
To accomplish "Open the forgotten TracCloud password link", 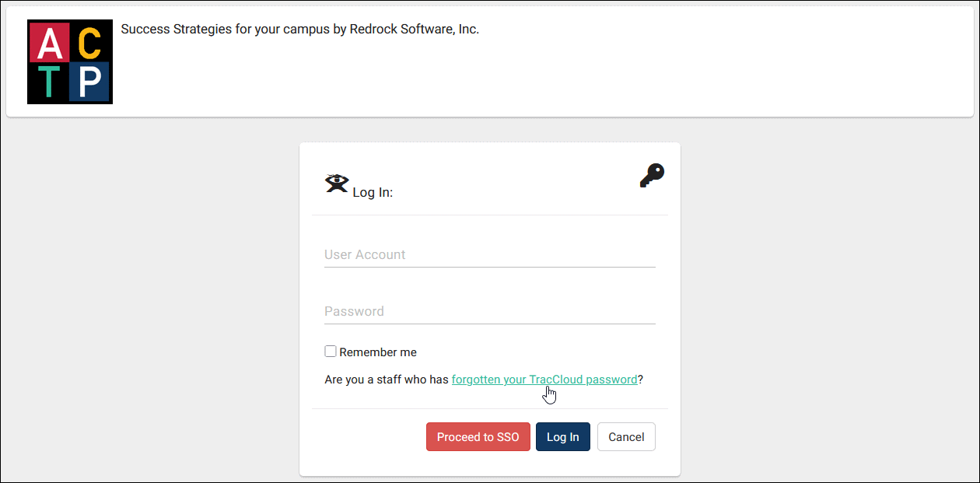I will point(544,380).
